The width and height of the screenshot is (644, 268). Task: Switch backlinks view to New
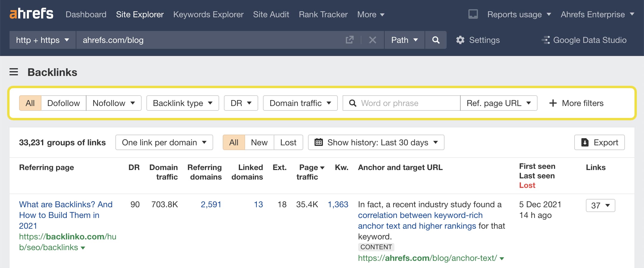259,142
